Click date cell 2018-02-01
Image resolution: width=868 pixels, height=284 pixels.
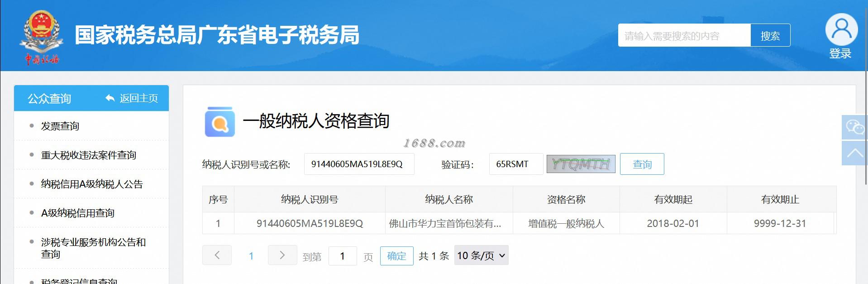(673, 223)
